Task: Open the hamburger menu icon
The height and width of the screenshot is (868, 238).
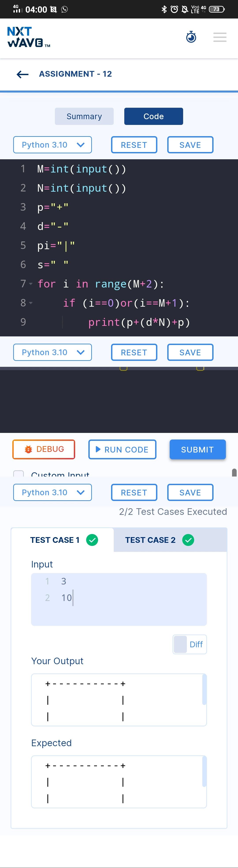Action: (x=220, y=37)
